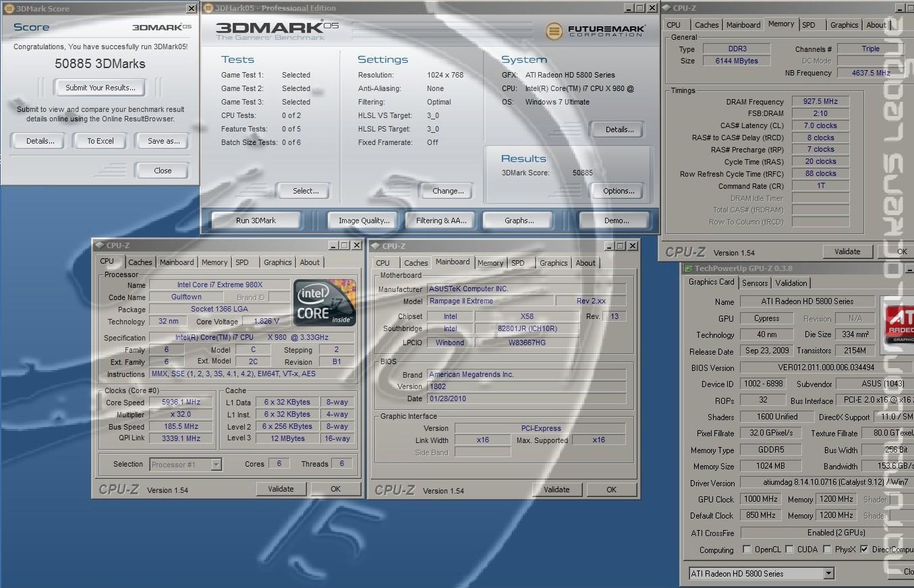Click Driver Version field in GPU-Z

tap(827, 483)
